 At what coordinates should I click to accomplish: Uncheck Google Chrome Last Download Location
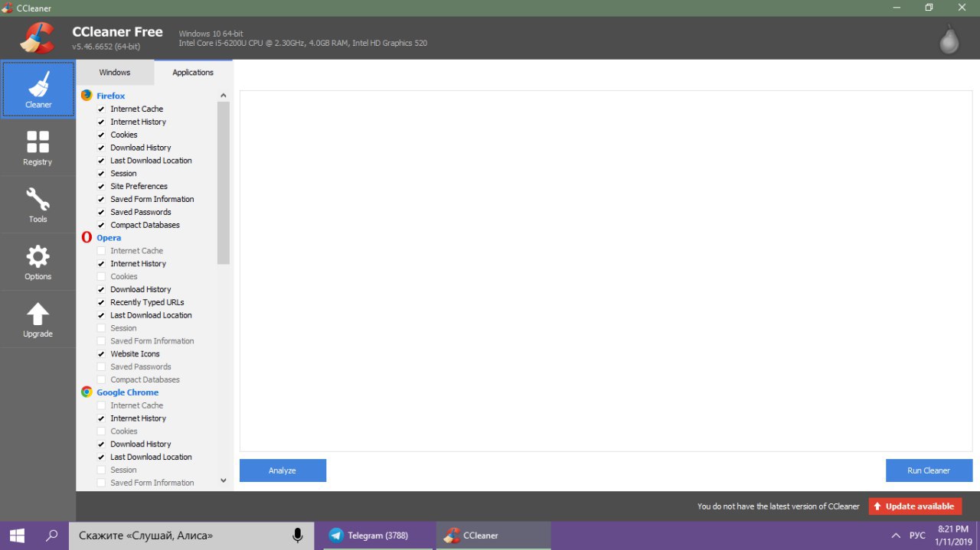pyautogui.click(x=101, y=457)
